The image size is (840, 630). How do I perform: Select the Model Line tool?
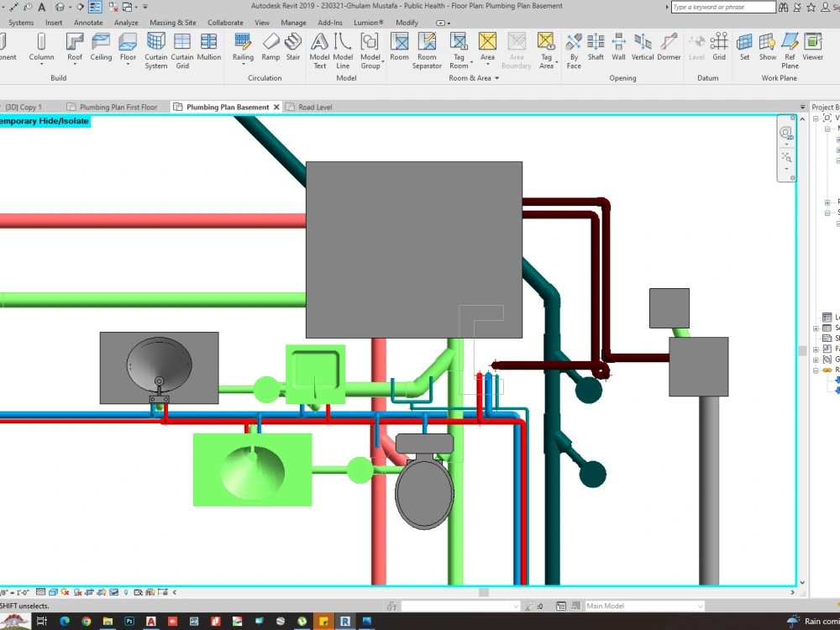(x=343, y=50)
